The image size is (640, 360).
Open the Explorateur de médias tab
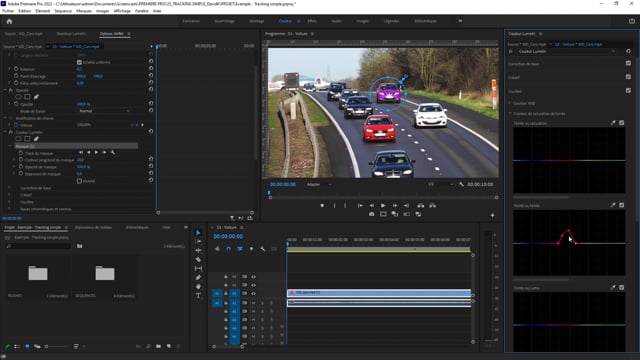pyautogui.click(x=93, y=227)
